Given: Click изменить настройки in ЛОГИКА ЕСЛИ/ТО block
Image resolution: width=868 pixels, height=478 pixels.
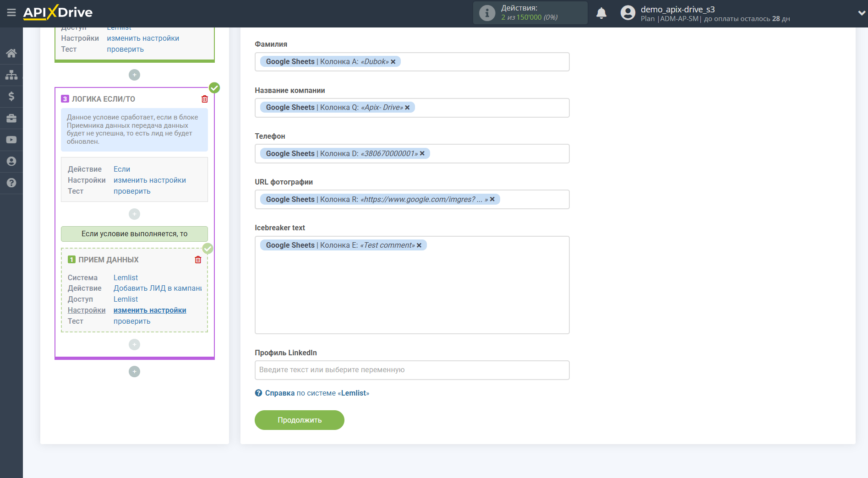Looking at the screenshot, I should coord(150,180).
